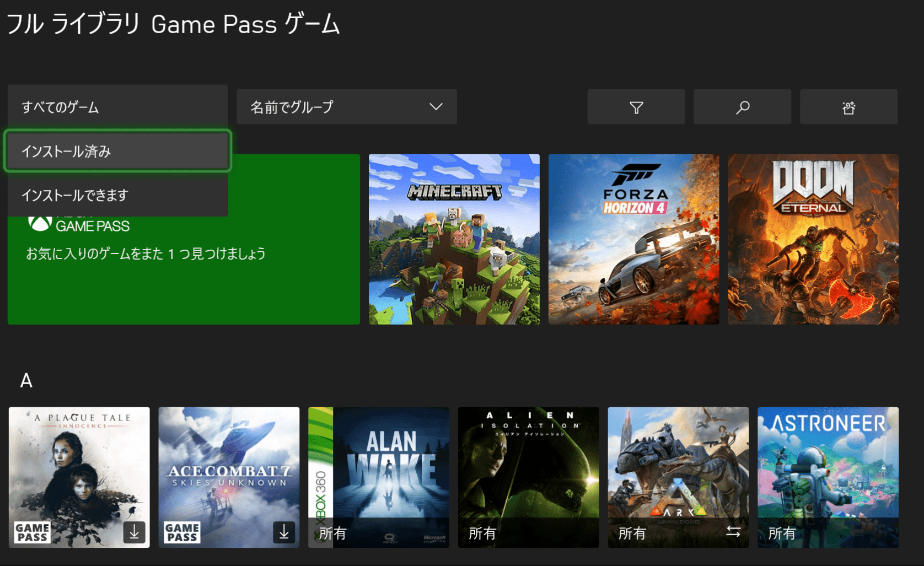Open the ARK Survival Evolved tile

[678, 477]
